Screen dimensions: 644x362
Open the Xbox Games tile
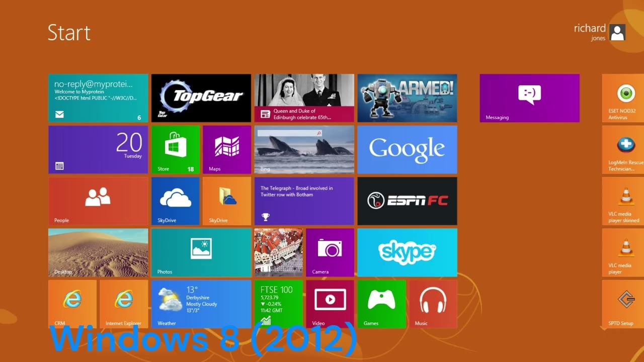pos(382,304)
